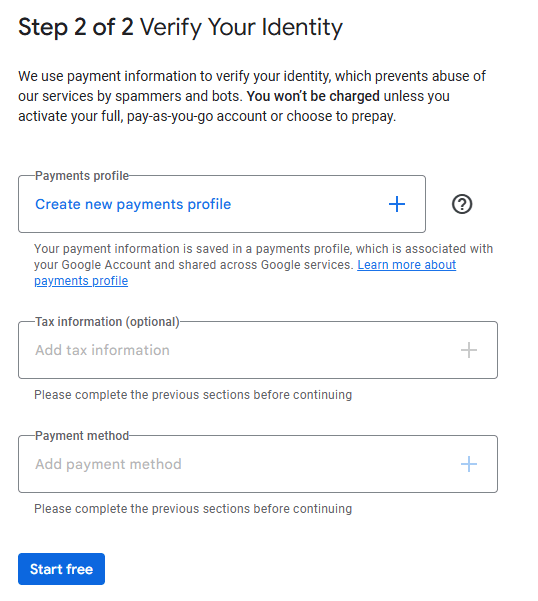Screen dimensions: 538x601
Task: Click the Your payment information is saved description
Action: coord(263,265)
